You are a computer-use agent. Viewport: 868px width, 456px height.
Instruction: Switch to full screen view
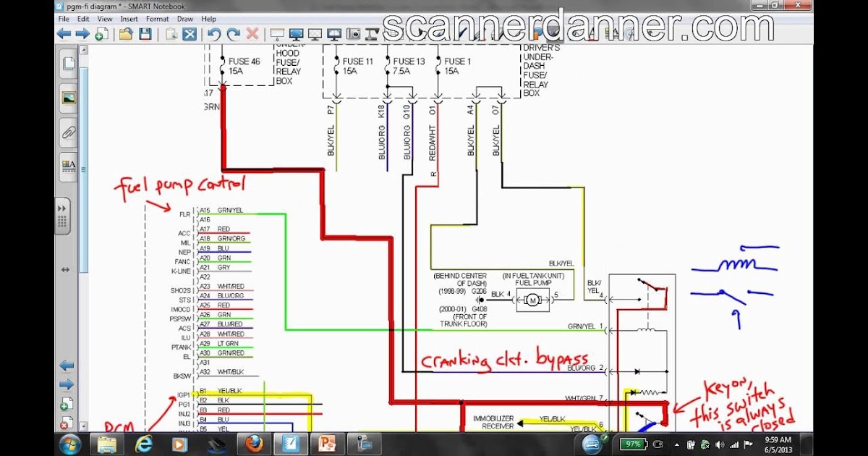coord(296,34)
